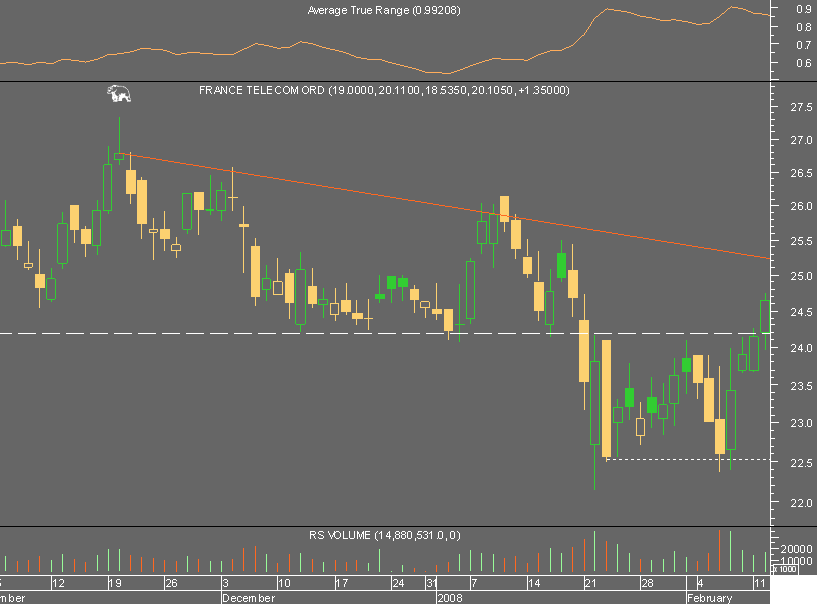This screenshot has height=604, width=817.
Task: Select the 10000 volume scale label
Action: [797, 561]
